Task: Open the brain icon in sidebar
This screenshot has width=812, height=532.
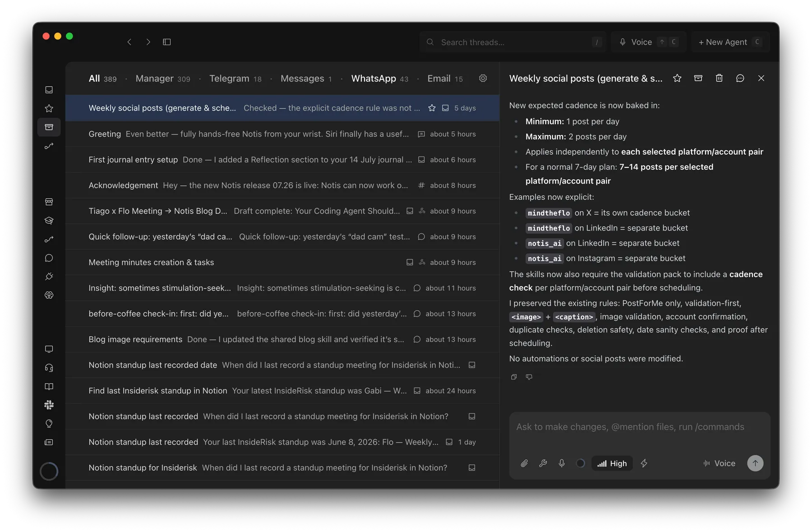Action: [49, 295]
